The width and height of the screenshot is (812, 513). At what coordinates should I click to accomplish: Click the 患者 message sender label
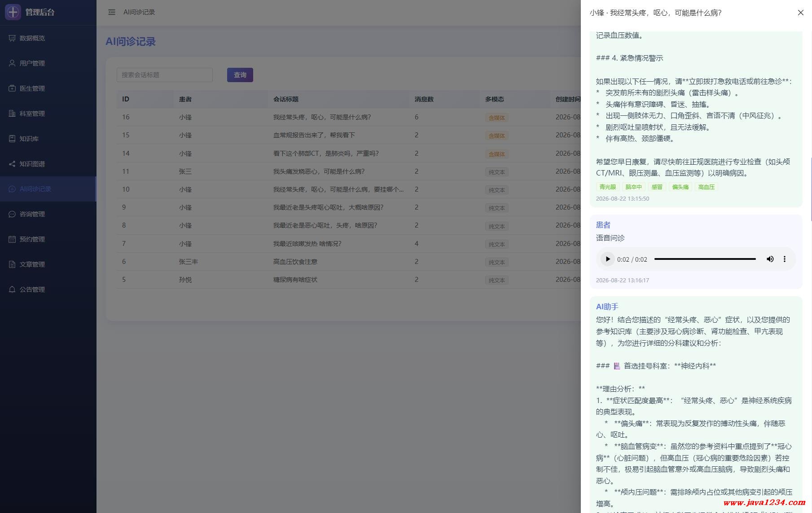603,225
